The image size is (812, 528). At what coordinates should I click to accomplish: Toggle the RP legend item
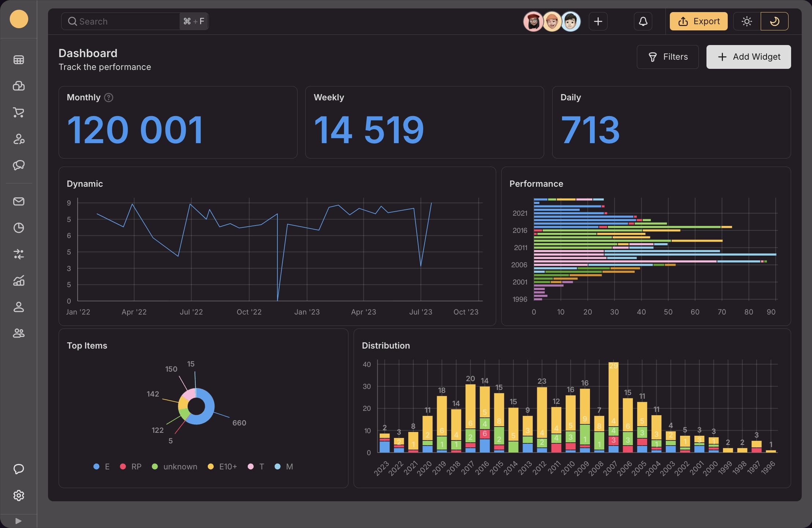(x=131, y=466)
